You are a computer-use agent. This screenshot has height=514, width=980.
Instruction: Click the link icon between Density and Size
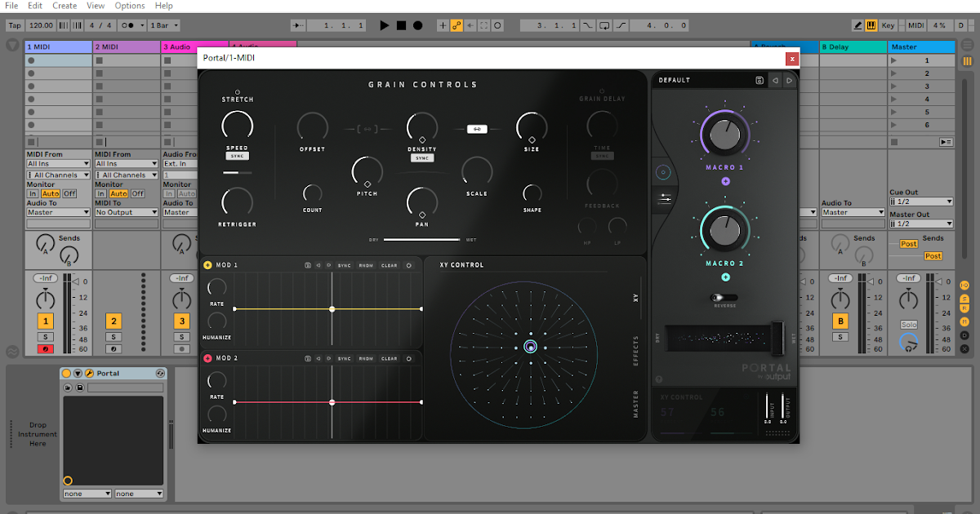click(477, 128)
